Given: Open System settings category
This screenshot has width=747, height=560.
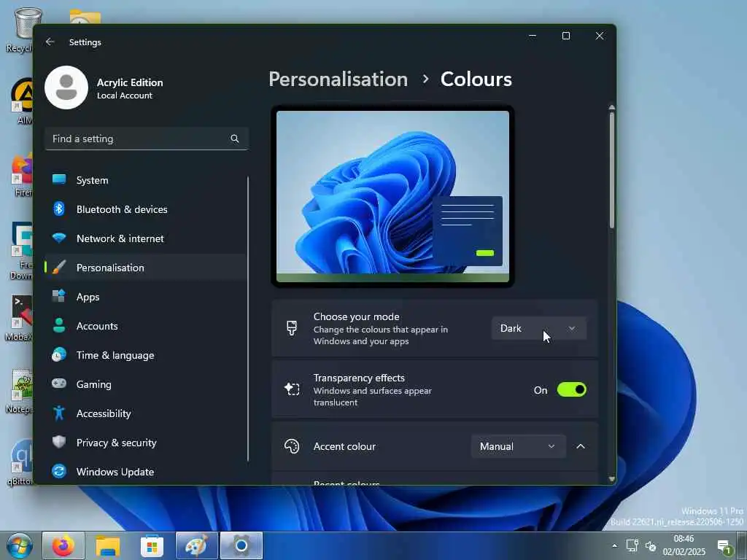Looking at the screenshot, I should point(146,180).
